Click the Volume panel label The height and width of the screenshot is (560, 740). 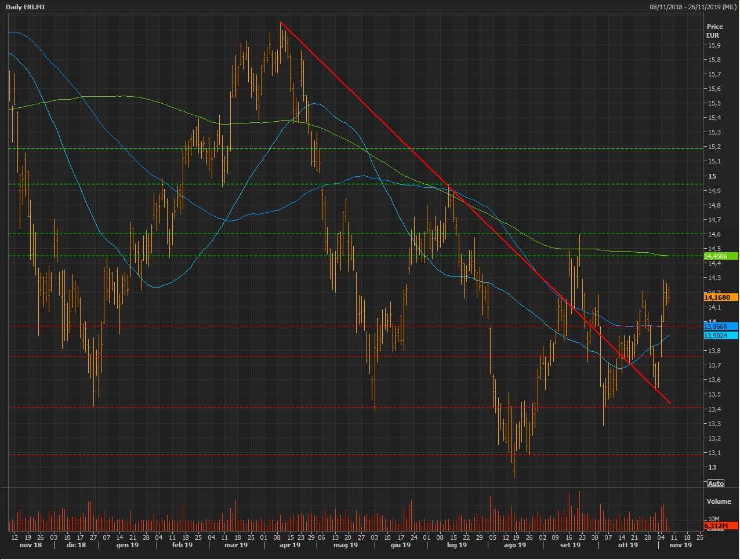point(719,501)
